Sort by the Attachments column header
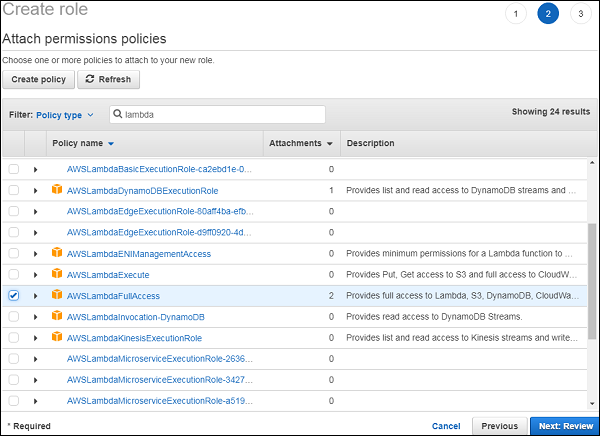 [x=300, y=144]
